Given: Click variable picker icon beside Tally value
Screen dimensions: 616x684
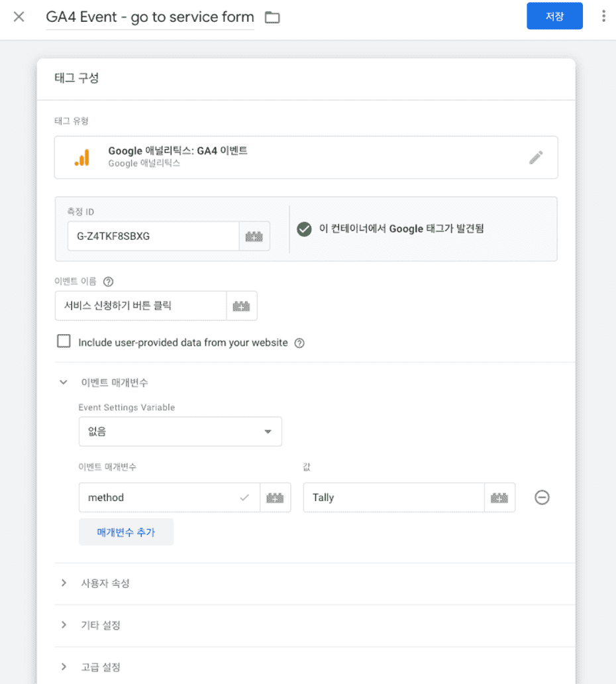Looking at the screenshot, I should 499,498.
